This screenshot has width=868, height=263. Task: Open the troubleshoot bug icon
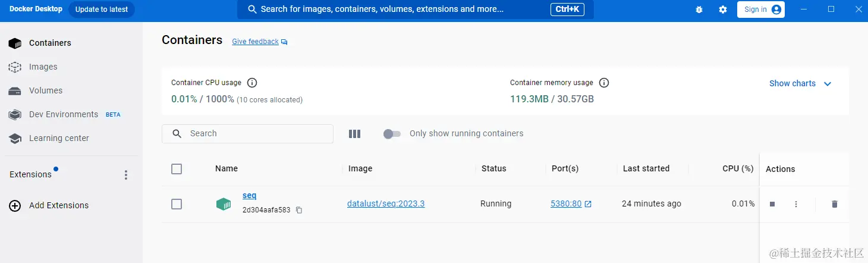(699, 10)
